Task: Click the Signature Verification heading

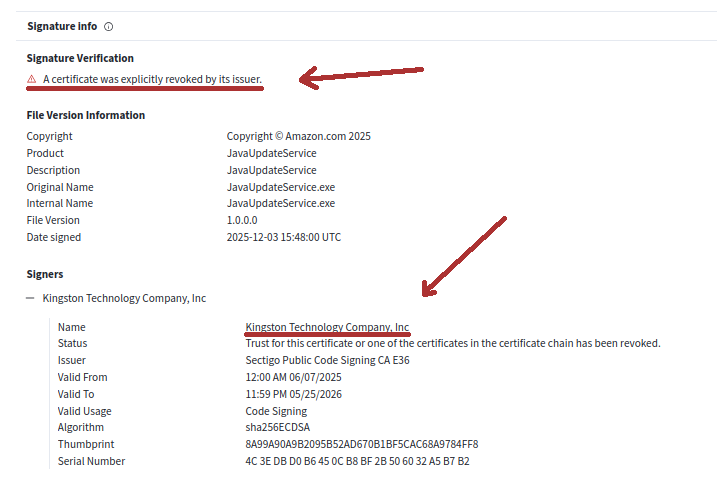Action: click(80, 58)
